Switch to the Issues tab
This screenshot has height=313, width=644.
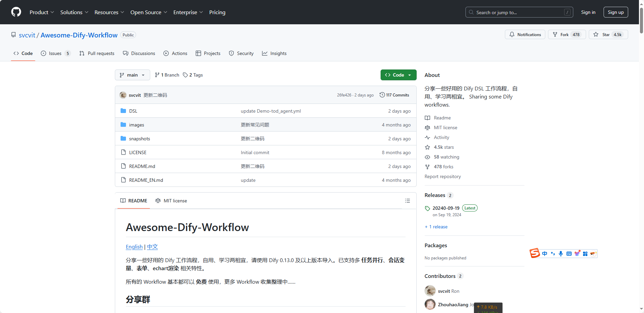55,54
